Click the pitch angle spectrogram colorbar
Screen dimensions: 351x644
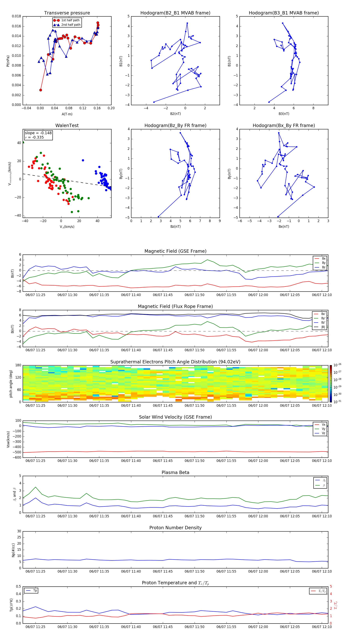point(331,384)
